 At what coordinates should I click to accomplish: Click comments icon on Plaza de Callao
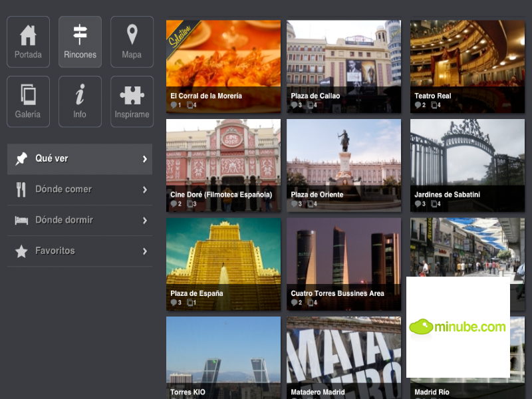(x=294, y=105)
